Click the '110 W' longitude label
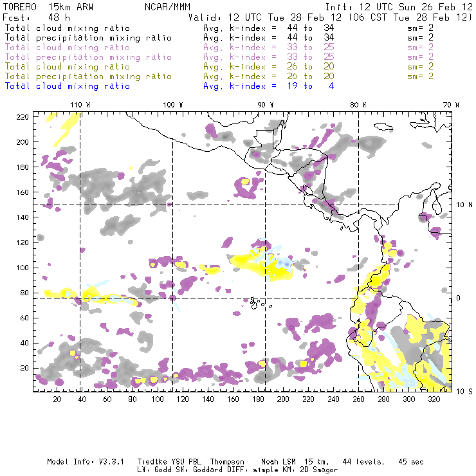 tap(80, 105)
